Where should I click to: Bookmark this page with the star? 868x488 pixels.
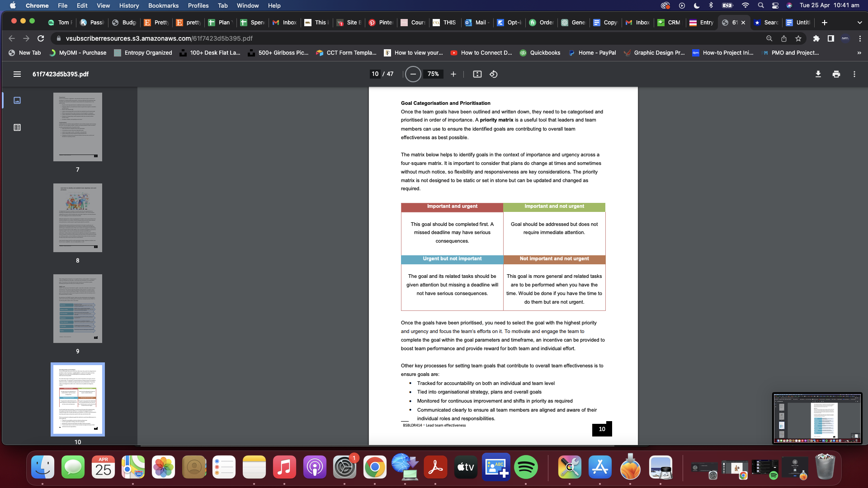coord(798,38)
